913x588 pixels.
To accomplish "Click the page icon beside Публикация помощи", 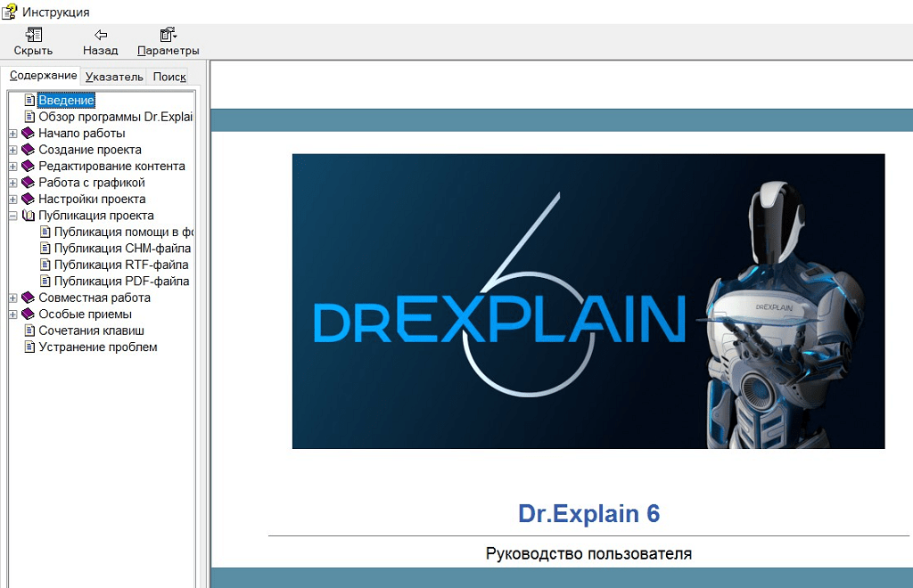I will (x=45, y=232).
